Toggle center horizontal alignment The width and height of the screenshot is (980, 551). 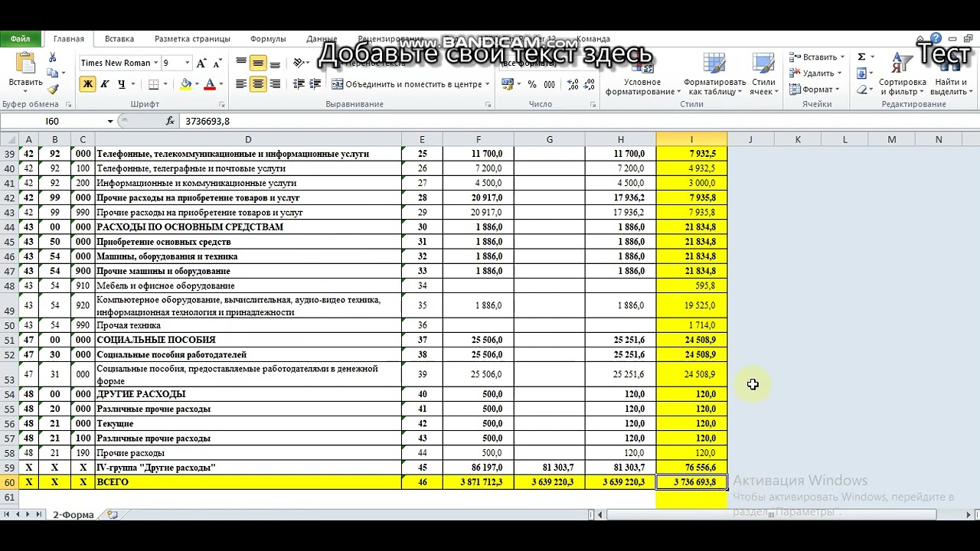[258, 84]
